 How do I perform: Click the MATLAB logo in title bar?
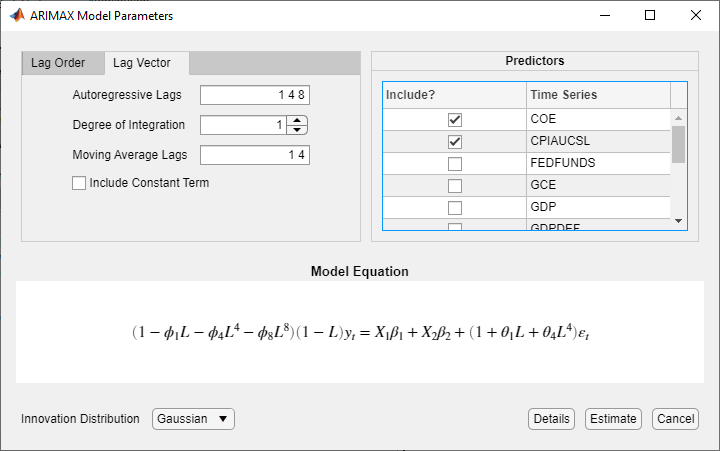click(x=18, y=16)
